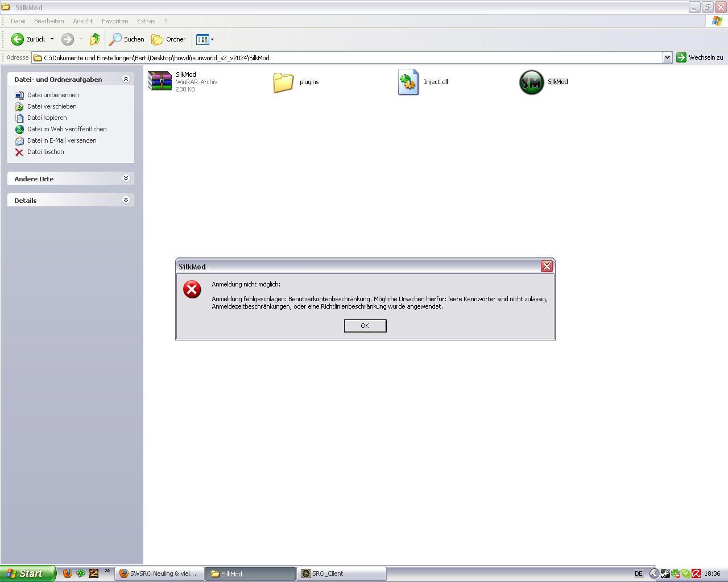Select the Inject.dll file icon
The width and height of the screenshot is (728, 582).
[408, 82]
